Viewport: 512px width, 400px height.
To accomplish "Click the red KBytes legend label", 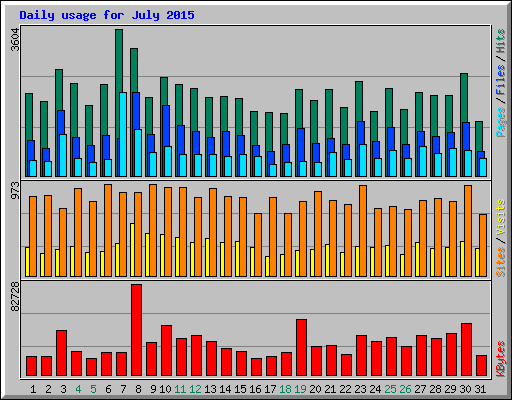I will point(501,359).
